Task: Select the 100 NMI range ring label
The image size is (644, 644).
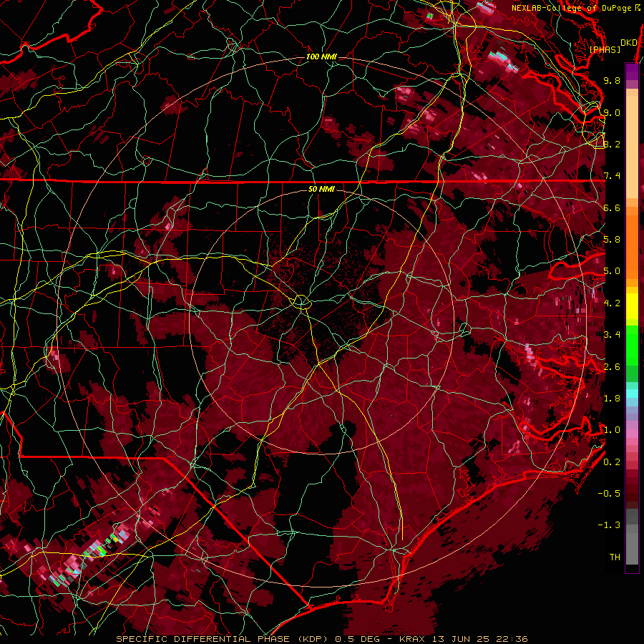Action: (321, 57)
